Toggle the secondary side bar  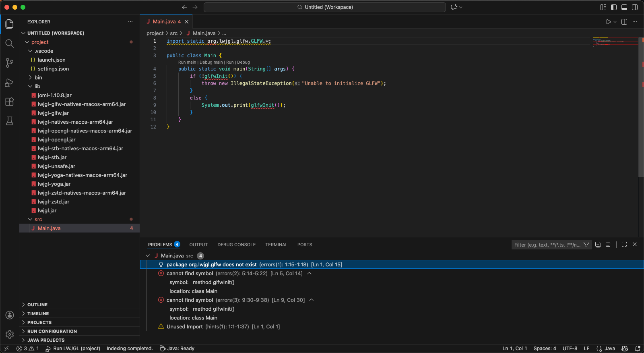[x=635, y=7]
